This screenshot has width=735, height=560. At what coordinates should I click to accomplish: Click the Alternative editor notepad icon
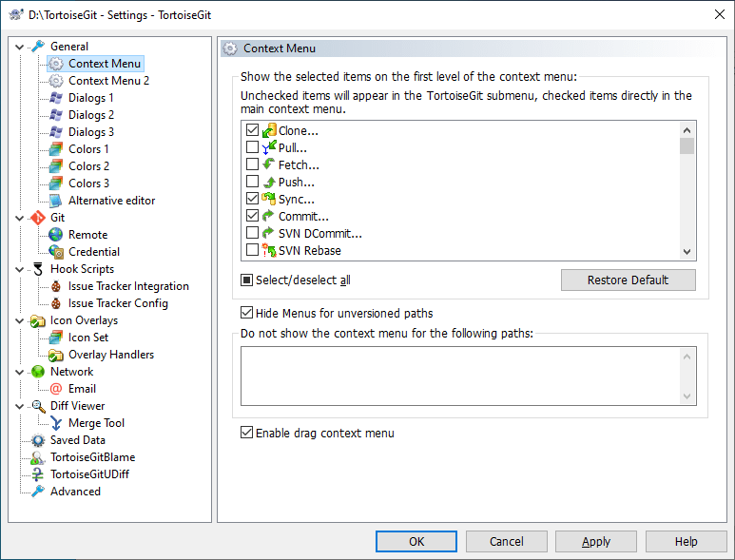[56, 201]
